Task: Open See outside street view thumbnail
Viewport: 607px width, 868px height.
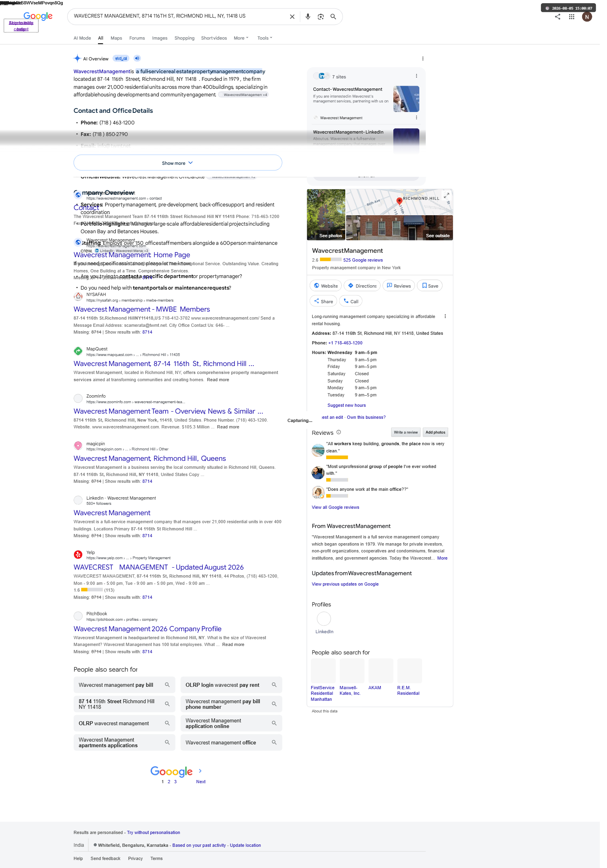Action: [399, 228]
